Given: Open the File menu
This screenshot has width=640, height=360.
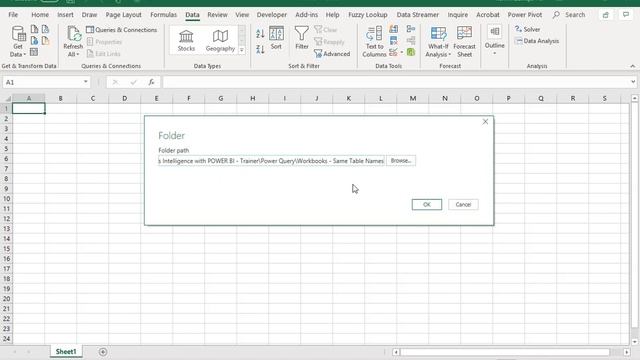Looking at the screenshot, I should [x=13, y=15].
